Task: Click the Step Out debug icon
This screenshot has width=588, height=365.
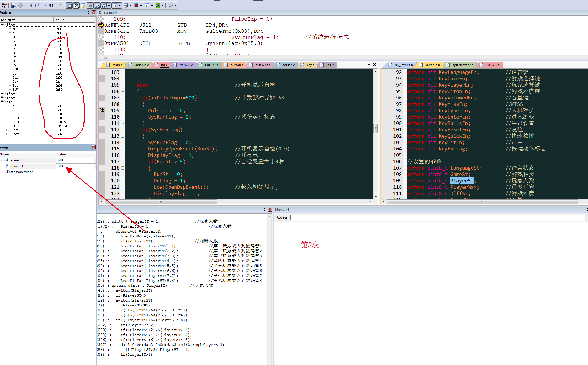Action: [44, 5]
